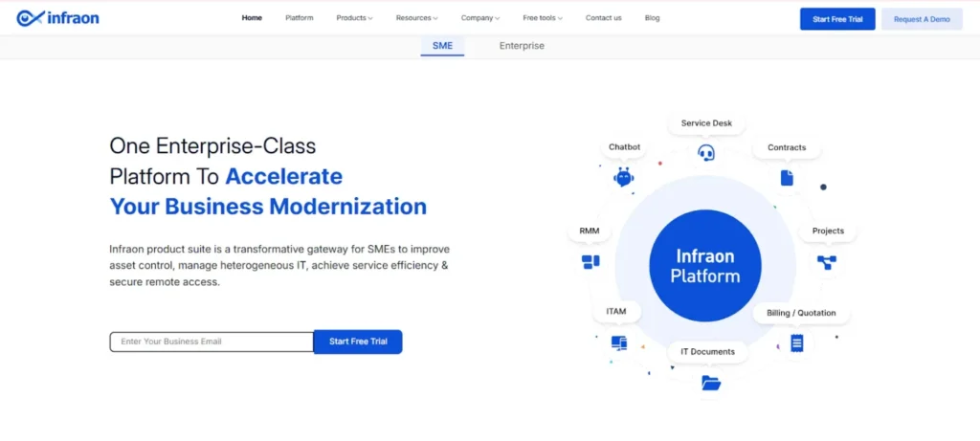
Task: Focus the Enter Your Business Email field
Action: [x=212, y=342]
